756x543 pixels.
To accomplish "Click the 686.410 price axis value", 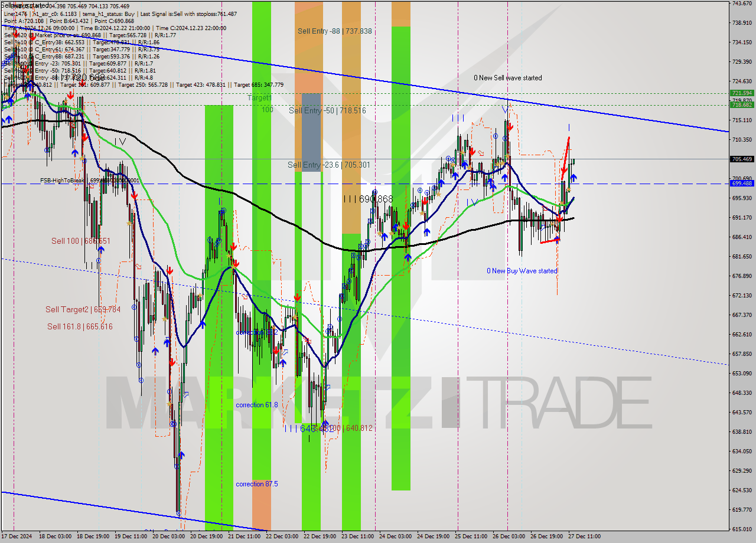I will click(x=742, y=237).
